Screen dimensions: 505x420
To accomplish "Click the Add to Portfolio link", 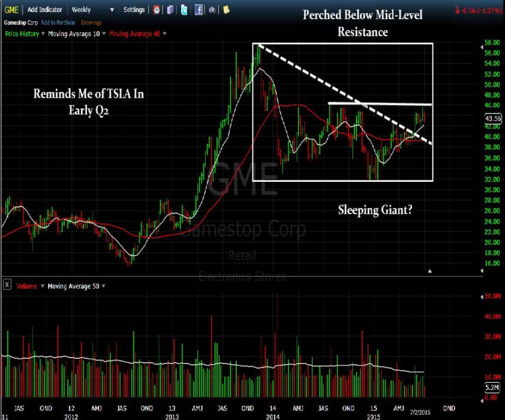I will pyautogui.click(x=58, y=23).
